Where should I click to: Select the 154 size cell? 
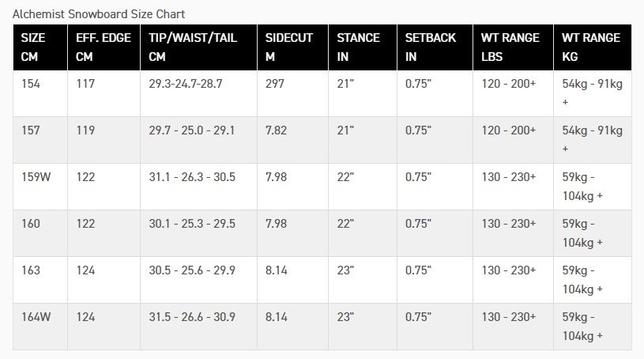[40, 93]
